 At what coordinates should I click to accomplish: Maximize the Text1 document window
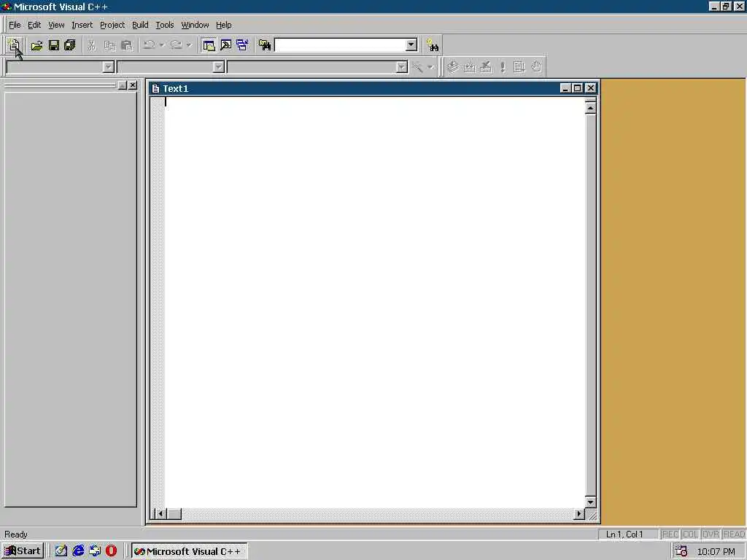tap(578, 88)
